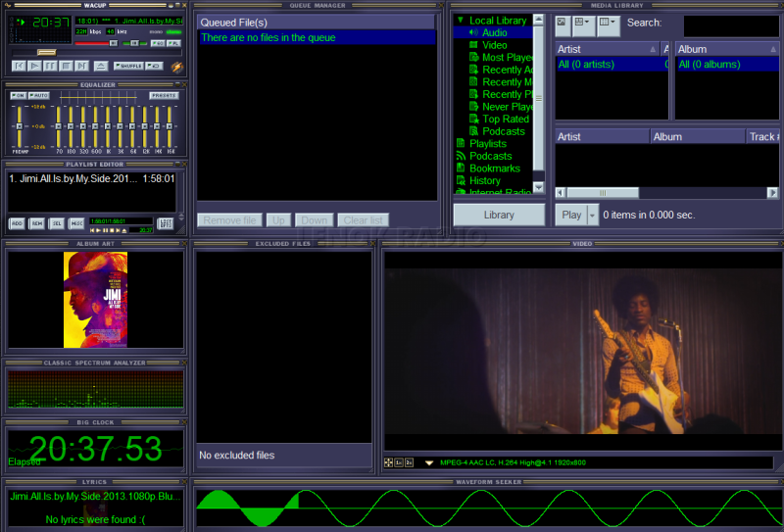The height and width of the screenshot is (532, 784).
Task: Open the playlist LIST OPTS button
Action: click(166, 223)
